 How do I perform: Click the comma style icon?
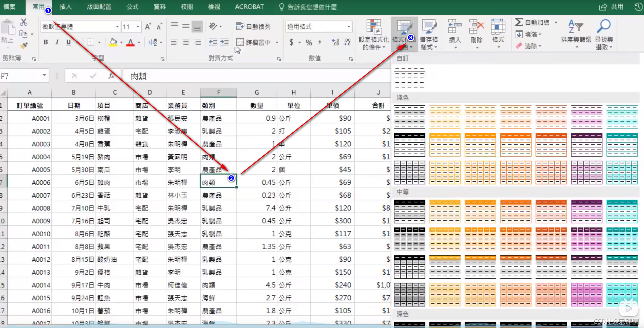pyautogui.click(x=320, y=42)
